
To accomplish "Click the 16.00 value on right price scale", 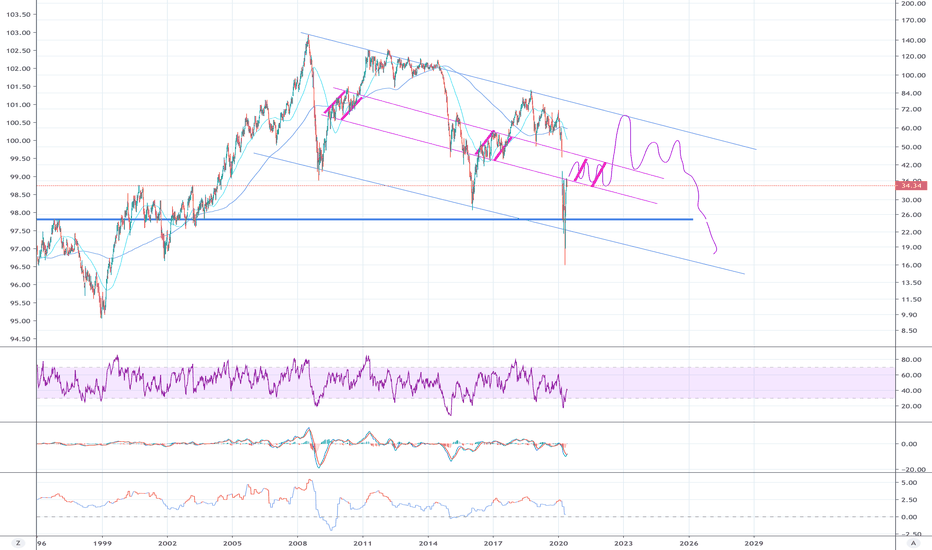I will tap(911, 265).
